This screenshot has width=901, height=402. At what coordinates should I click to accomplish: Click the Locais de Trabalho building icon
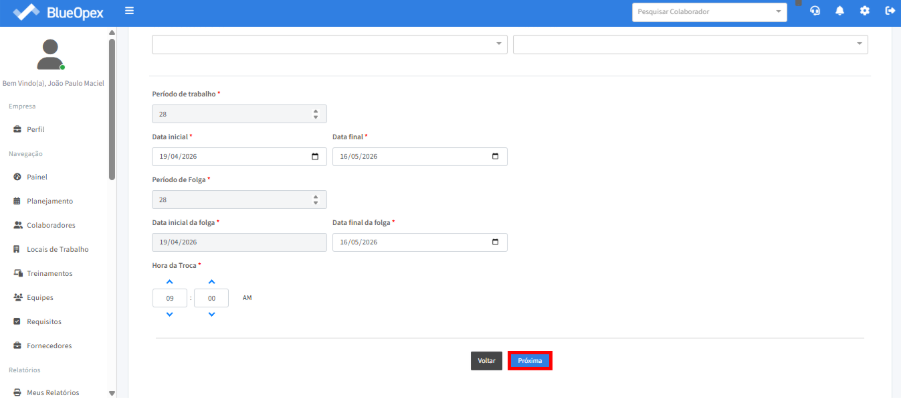click(17, 250)
